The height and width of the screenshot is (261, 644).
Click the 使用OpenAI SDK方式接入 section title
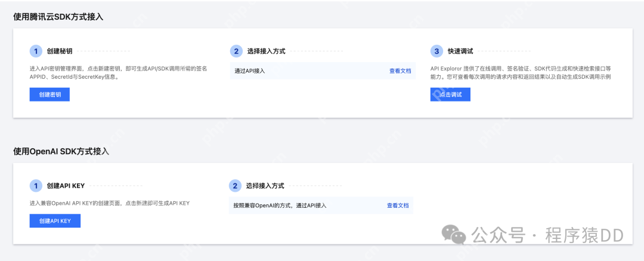pyautogui.click(x=61, y=151)
